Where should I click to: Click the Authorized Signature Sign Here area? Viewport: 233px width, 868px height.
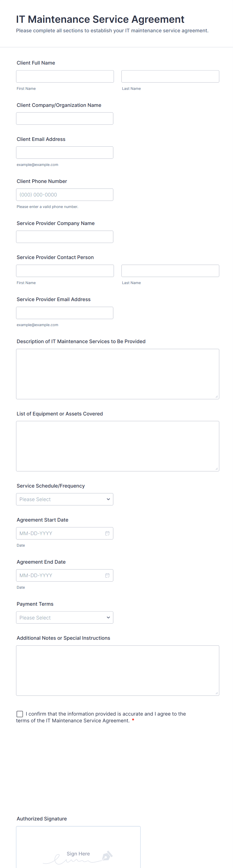point(78,849)
